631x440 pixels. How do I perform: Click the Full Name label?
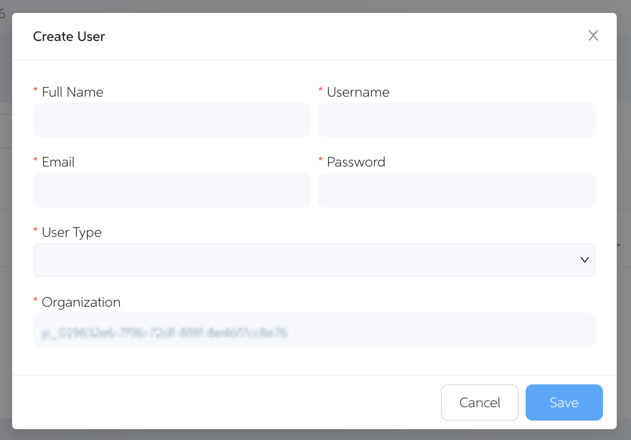72,92
